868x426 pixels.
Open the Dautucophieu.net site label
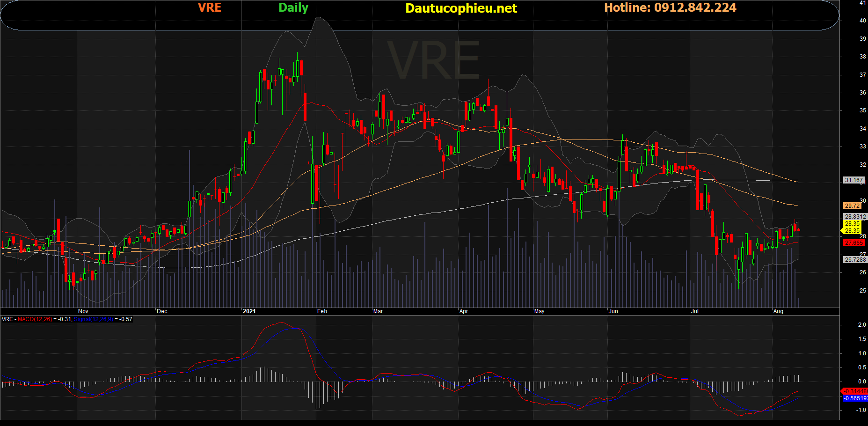coord(461,8)
